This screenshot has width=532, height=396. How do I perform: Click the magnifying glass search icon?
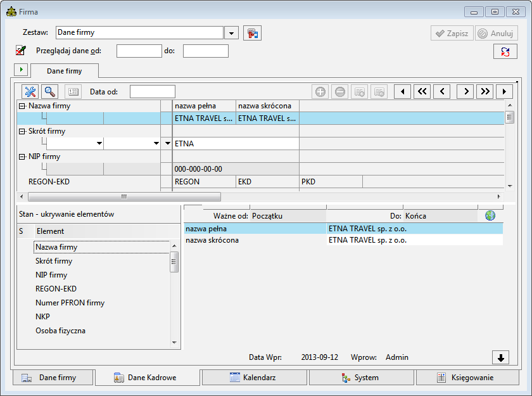[50, 92]
